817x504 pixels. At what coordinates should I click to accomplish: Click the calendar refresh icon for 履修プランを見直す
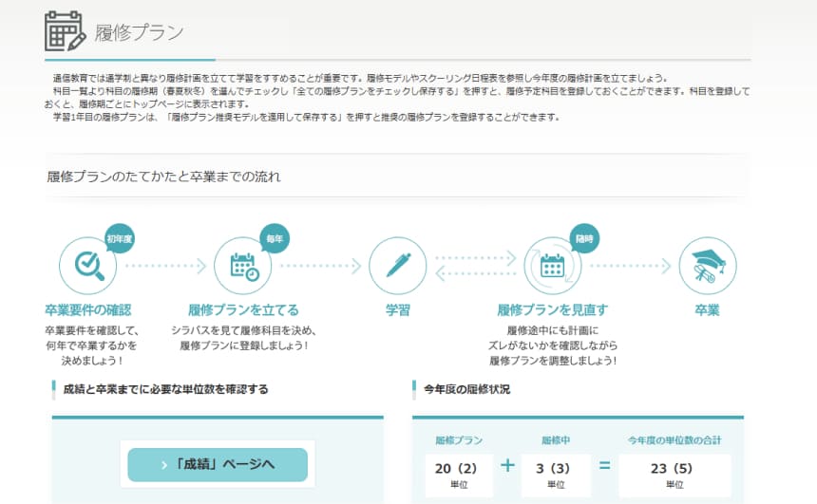click(552, 265)
